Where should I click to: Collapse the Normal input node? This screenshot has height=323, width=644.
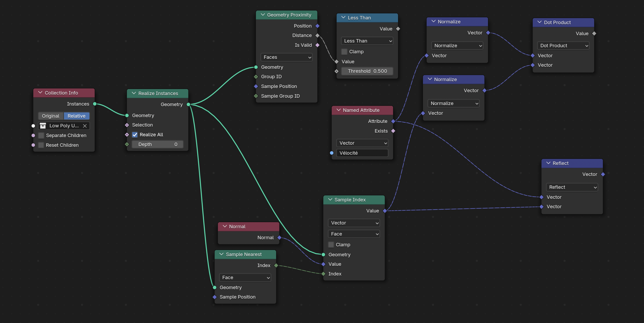pyautogui.click(x=224, y=226)
